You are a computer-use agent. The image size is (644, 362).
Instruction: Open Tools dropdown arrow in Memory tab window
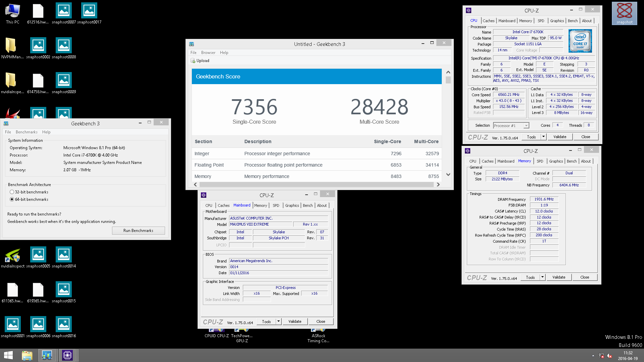tap(542, 277)
